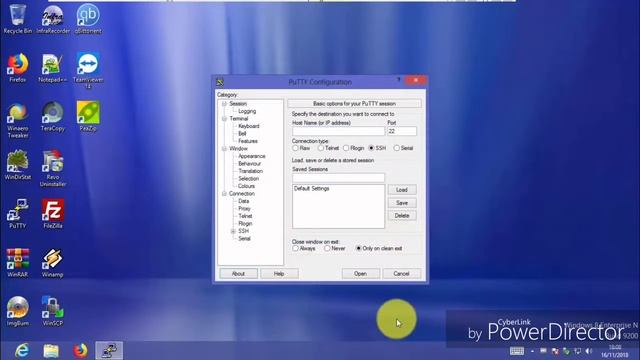Click the Cancel button
The height and width of the screenshot is (360, 640).
(x=402, y=273)
